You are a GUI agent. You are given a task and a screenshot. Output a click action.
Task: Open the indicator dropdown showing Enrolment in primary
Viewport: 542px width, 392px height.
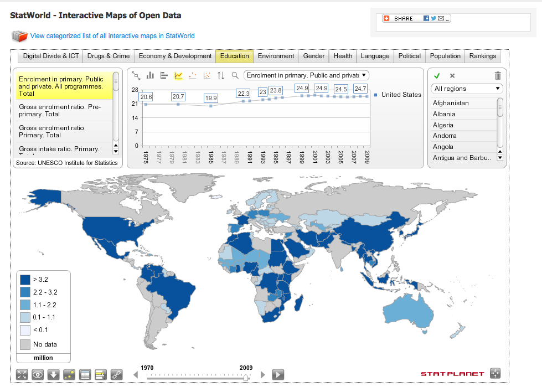coord(306,75)
